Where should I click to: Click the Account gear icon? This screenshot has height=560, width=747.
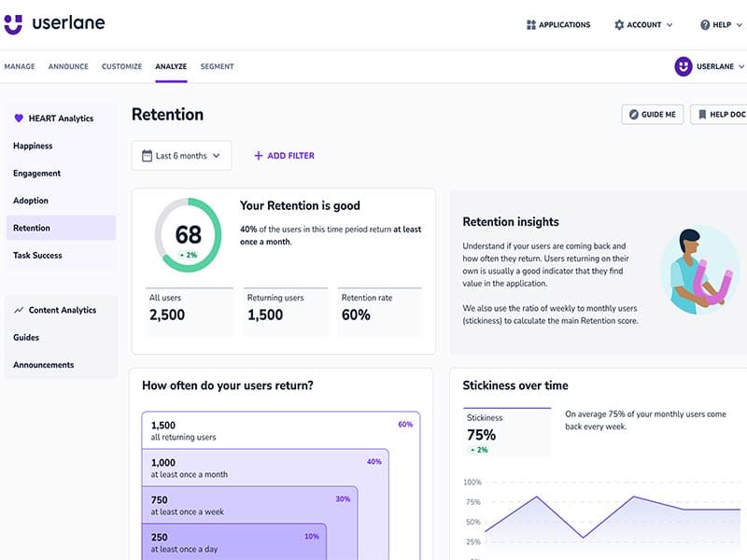619,25
